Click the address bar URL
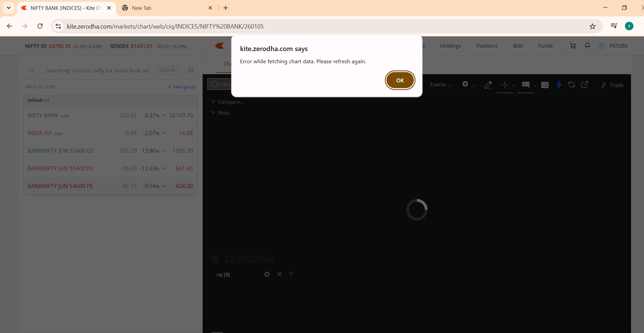 (165, 27)
